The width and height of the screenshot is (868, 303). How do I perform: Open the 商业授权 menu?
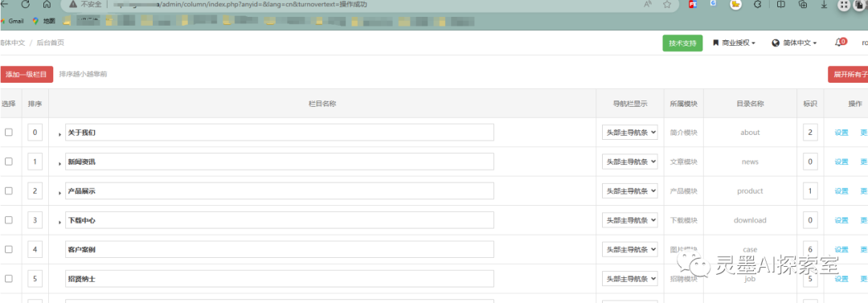tap(734, 43)
